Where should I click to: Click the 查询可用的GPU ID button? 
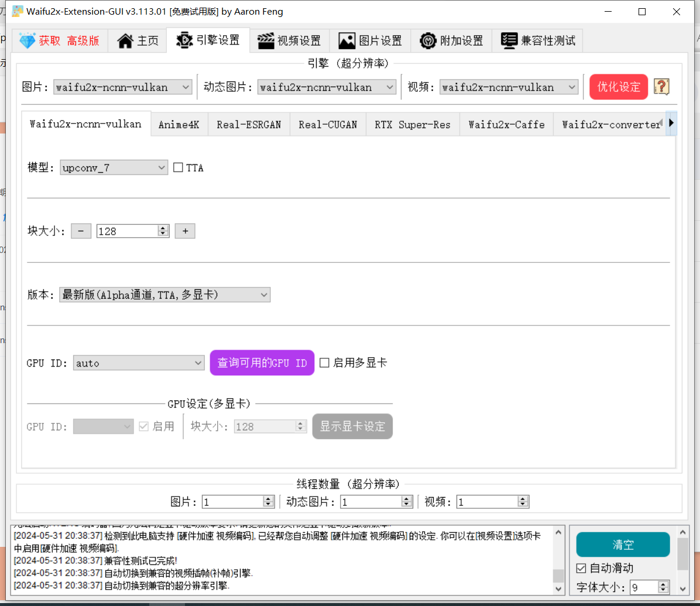tap(262, 363)
